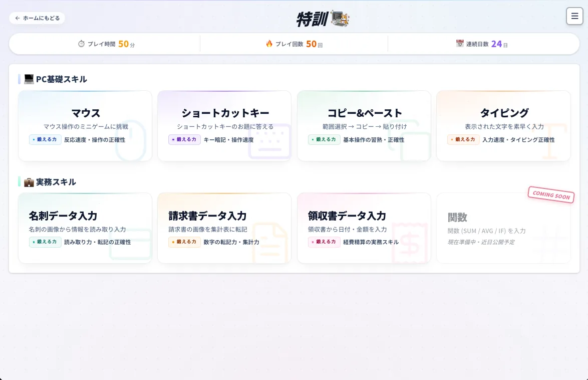Go back with ホームにもどる button
This screenshot has width=588, height=380.
[x=37, y=18]
